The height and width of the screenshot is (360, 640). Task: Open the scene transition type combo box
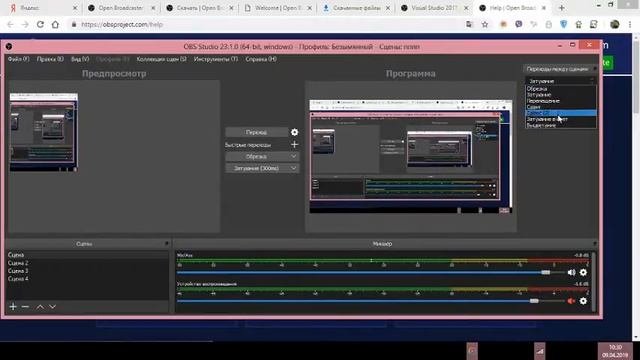pyautogui.click(x=560, y=81)
